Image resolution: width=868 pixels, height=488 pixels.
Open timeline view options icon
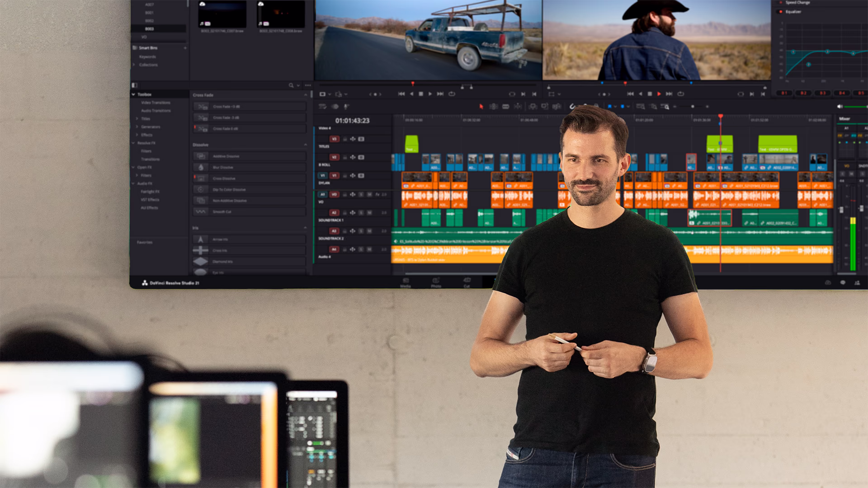tap(322, 107)
